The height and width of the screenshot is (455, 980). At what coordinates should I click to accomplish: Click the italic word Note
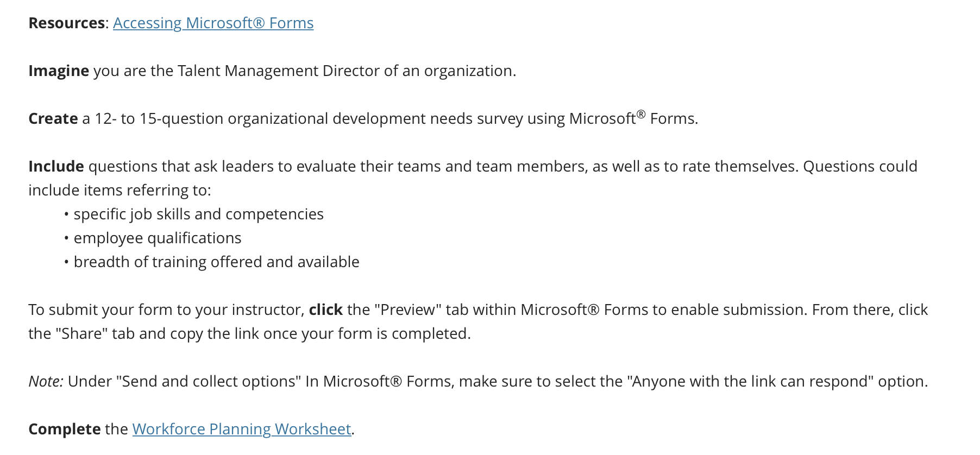46,382
